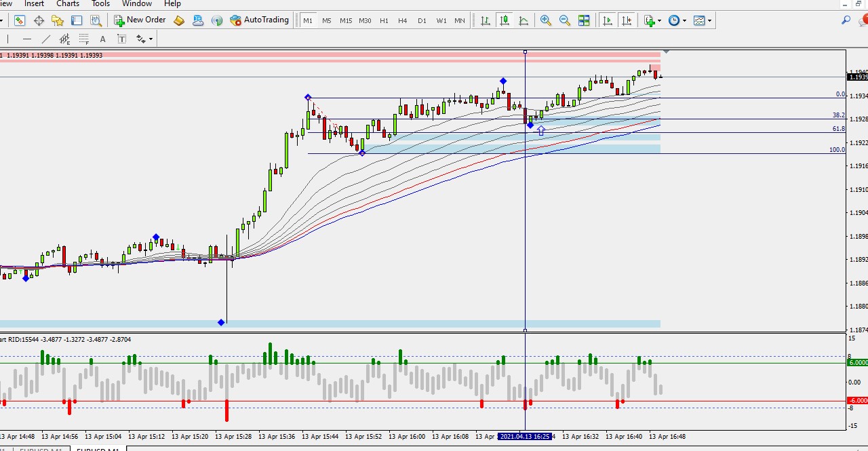Click the RID:15544 indicator values label
The height and width of the screenshot is (451, 868).
point(66,339)
